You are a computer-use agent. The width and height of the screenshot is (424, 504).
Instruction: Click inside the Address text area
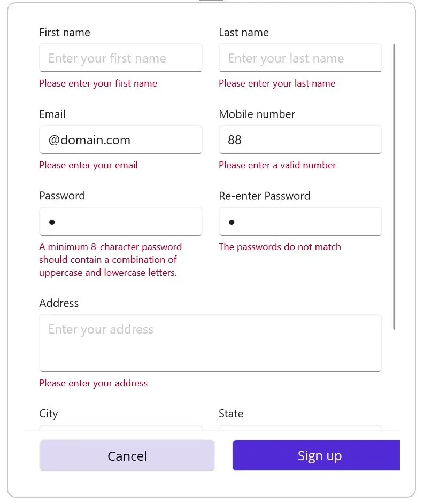210,343
